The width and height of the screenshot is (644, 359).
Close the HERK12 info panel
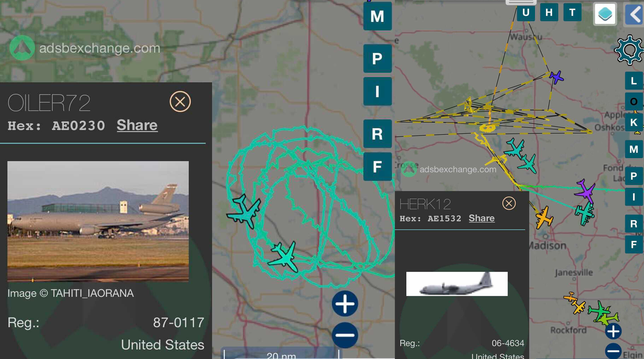509,203
